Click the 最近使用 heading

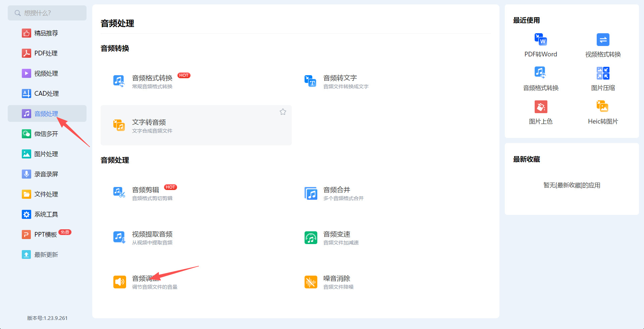pos(526,20)
